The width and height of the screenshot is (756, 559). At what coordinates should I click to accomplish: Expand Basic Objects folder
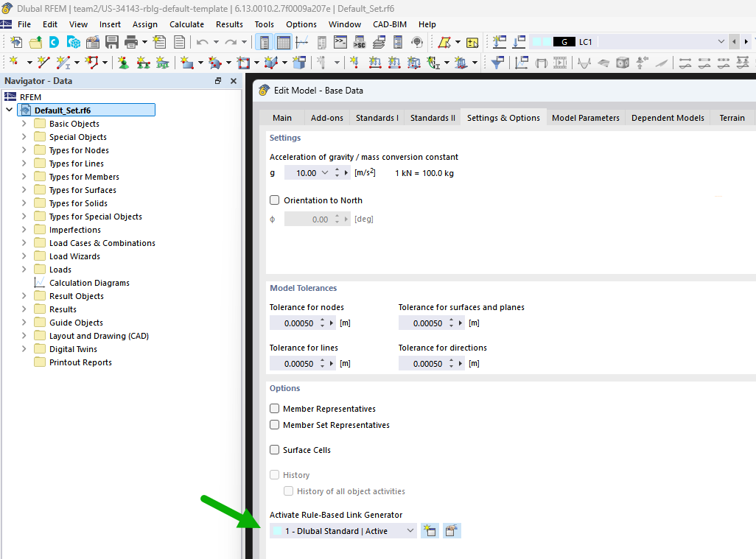(x=24, y=124)
